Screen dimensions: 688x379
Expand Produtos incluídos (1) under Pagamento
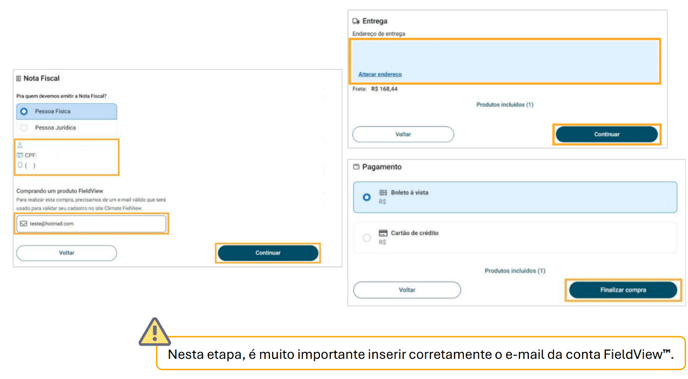[515, 271]
